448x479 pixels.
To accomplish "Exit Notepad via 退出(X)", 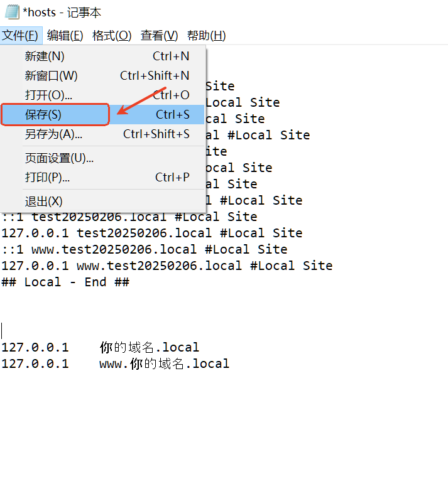I will point(44,202).
